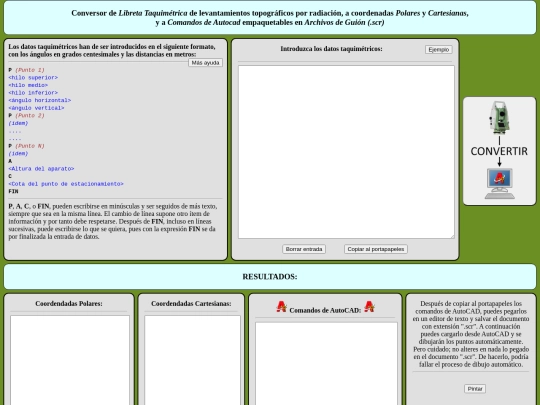540x405 pixels.
Task: Click the 'Coordendadas Cartesianas:' heading
Action: click(x=191, y=303)
